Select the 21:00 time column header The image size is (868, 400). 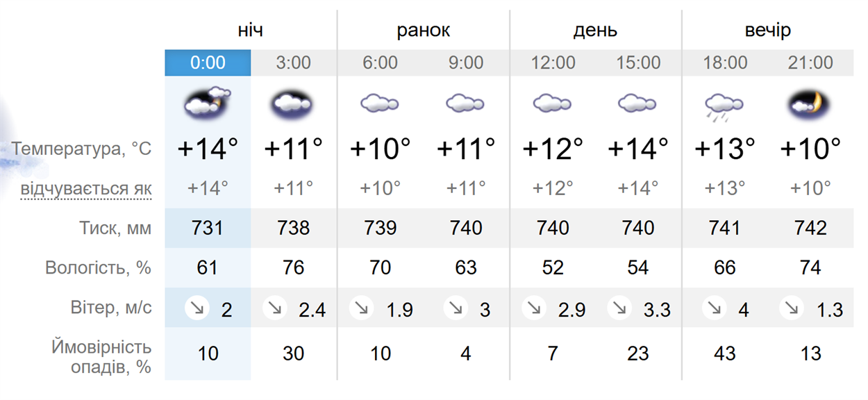tap(810, 62)
